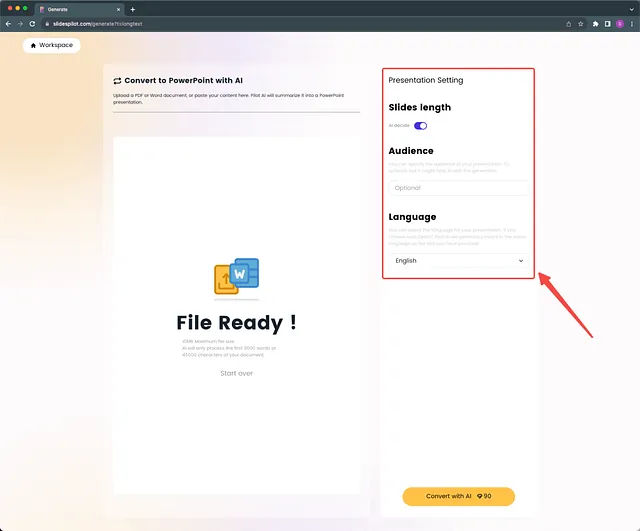Bookmark this page with the star icon
The image size is (640, 531).
(x=581, y=24)
